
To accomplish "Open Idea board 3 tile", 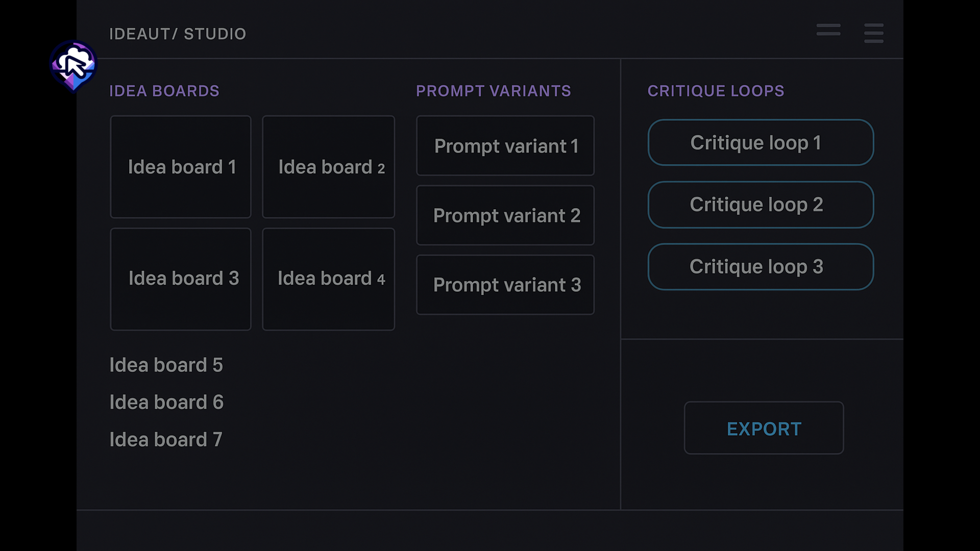I will pyautogui.click(x=181, y=279).
